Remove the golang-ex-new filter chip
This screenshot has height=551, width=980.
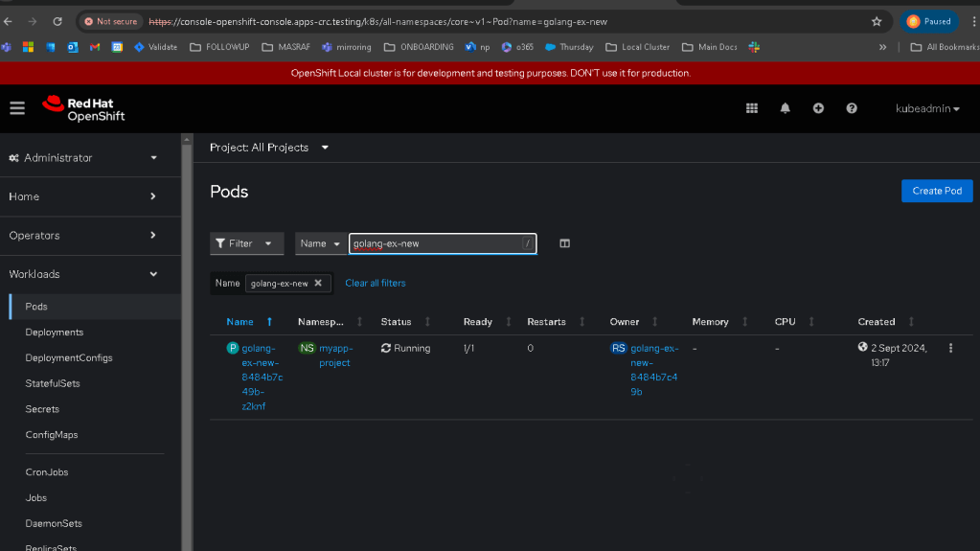(x=318, y=283)
